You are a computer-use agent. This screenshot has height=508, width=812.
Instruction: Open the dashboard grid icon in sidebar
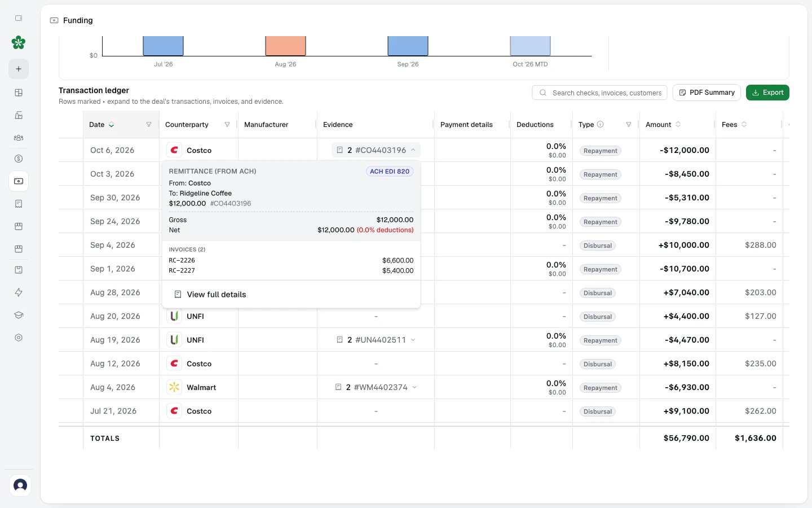coord(19,93)
